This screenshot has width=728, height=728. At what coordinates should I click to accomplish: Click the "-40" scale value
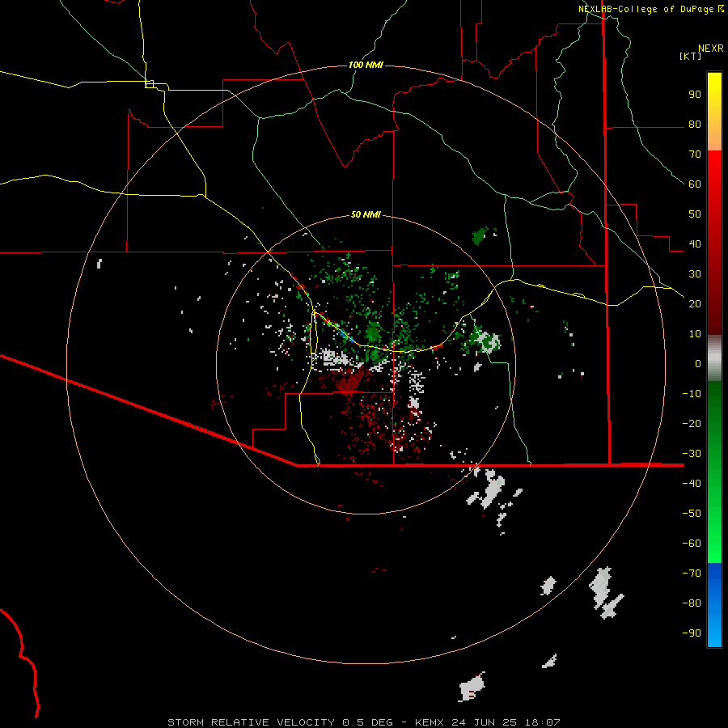coord(692,484)
